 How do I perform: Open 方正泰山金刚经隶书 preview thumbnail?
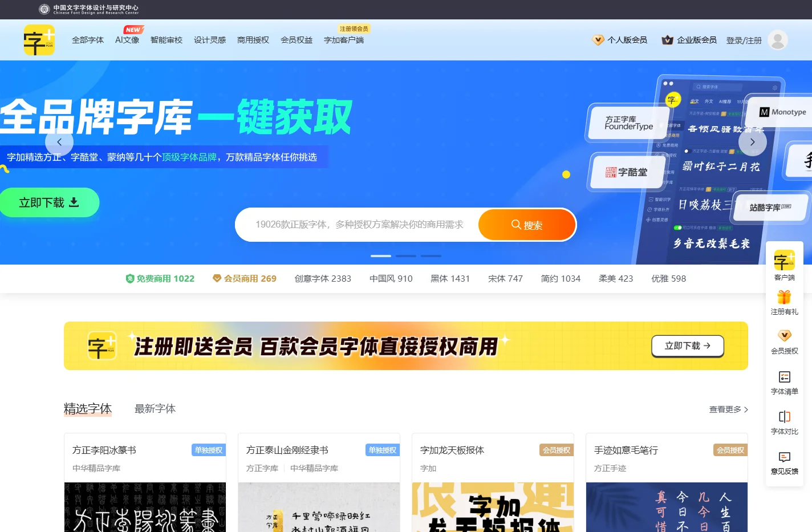(319, 507)
